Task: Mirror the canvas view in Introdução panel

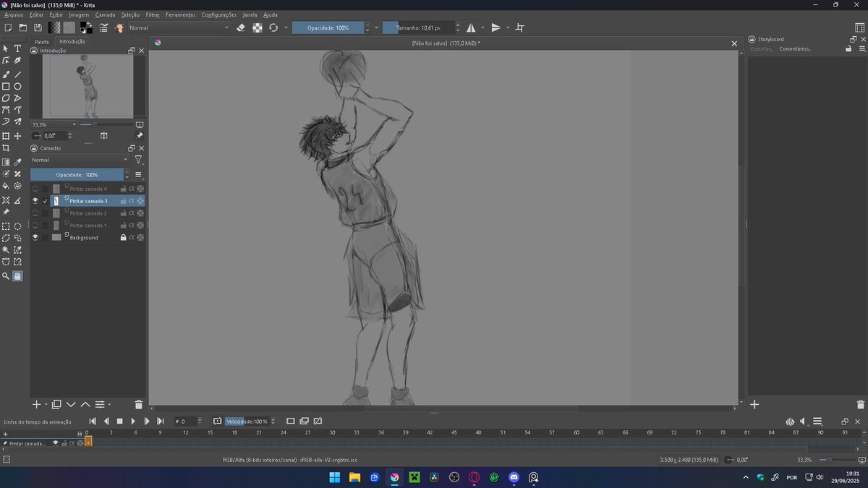Action: point(104,135)
